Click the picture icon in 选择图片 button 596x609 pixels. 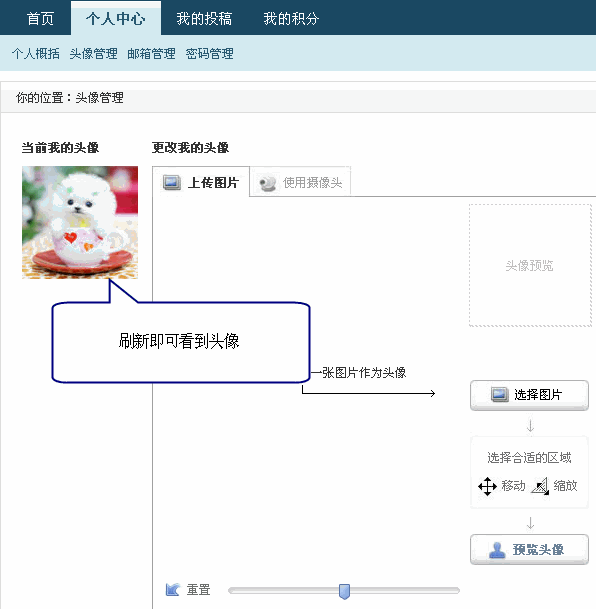(x=499, y=395)
